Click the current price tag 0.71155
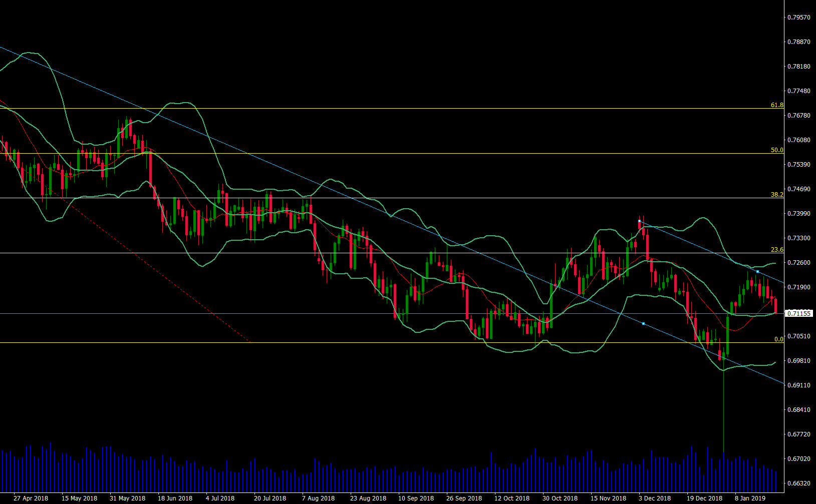816x504 pixels. 799,313
